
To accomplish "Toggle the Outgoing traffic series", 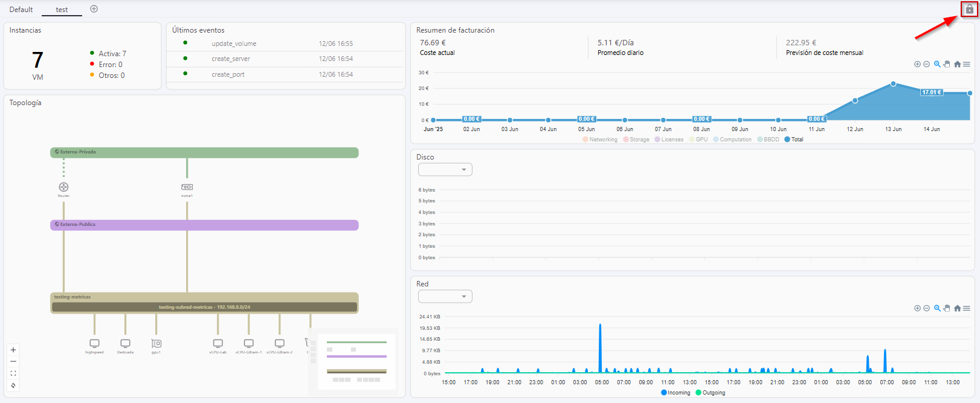I will (711, 393).
